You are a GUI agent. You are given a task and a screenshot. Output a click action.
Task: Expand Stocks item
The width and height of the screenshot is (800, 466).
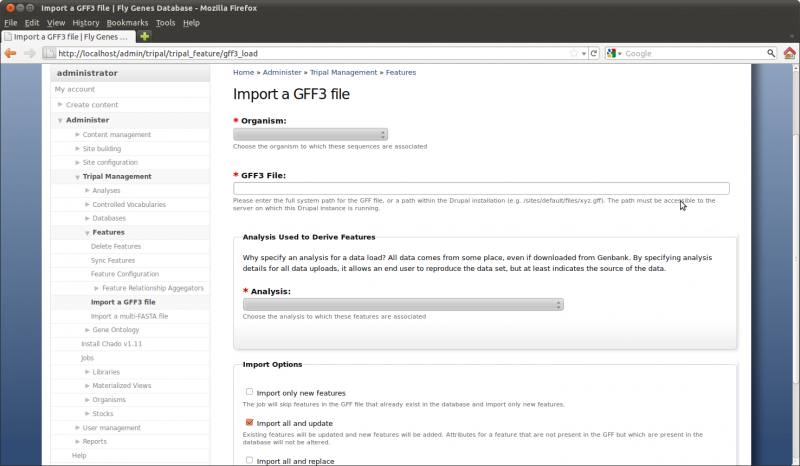coord(87,413)
